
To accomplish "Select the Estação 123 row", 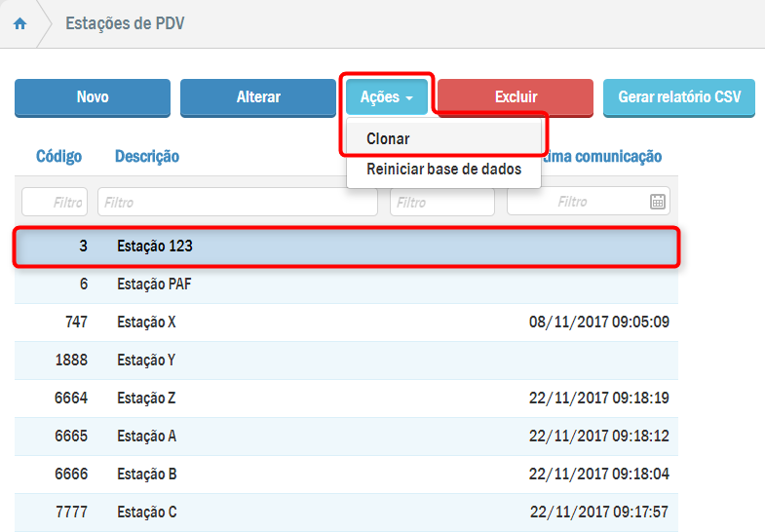I will (346, 247).
